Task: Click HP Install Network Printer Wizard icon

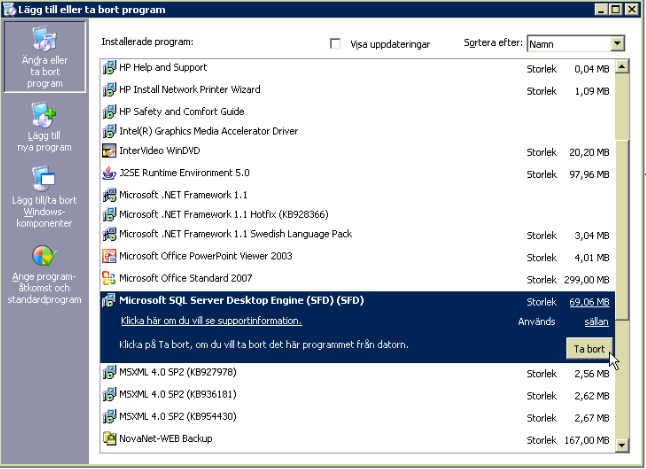Action: (109, 89)
